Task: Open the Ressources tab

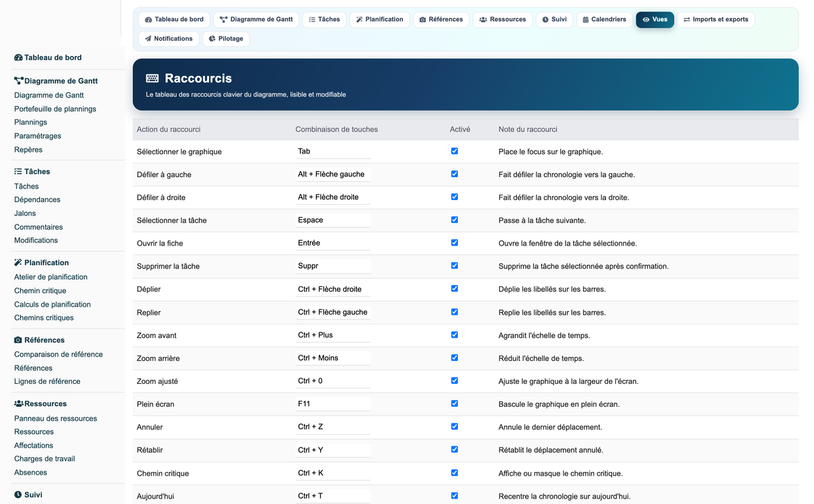Action: [503, 20]
